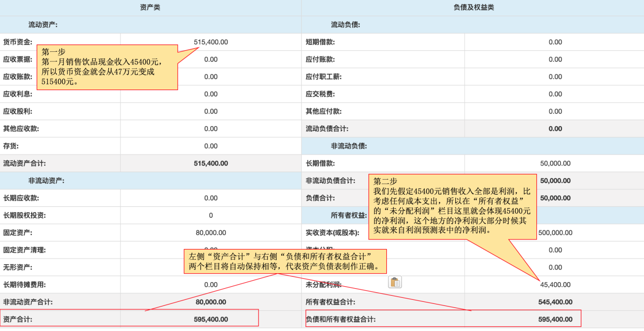The image size is (644, 331).
Task: Select the 所有者权益合计 value 545,400.00
Action: coord(555,302)
